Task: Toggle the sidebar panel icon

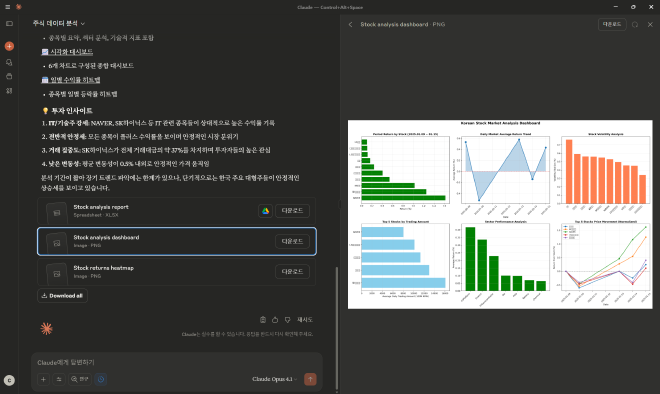Action: [x=9, y=24]
